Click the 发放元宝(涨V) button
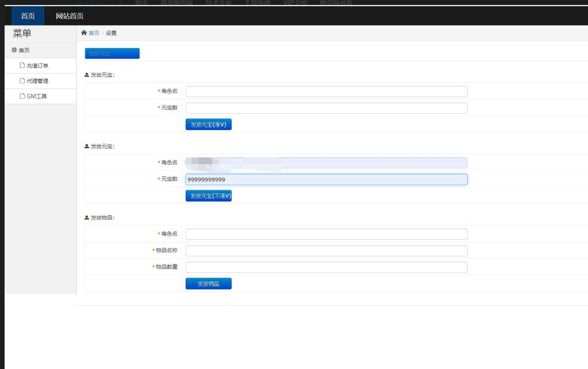The image size is (588, 369). [208, 125]
